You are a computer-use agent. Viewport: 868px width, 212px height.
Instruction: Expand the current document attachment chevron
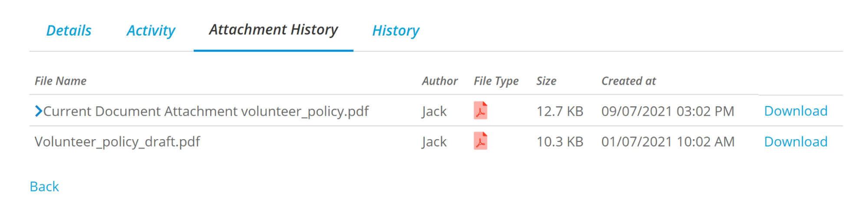click(38, 111)
